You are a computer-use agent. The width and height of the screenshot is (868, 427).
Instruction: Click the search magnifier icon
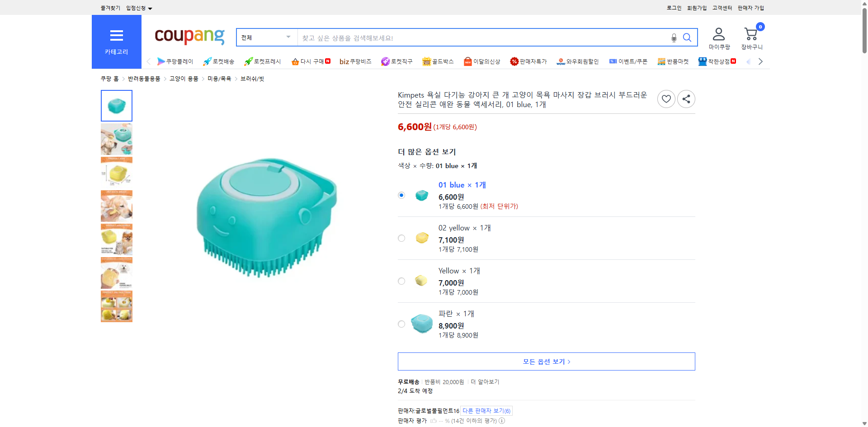[x=687, y=38]
